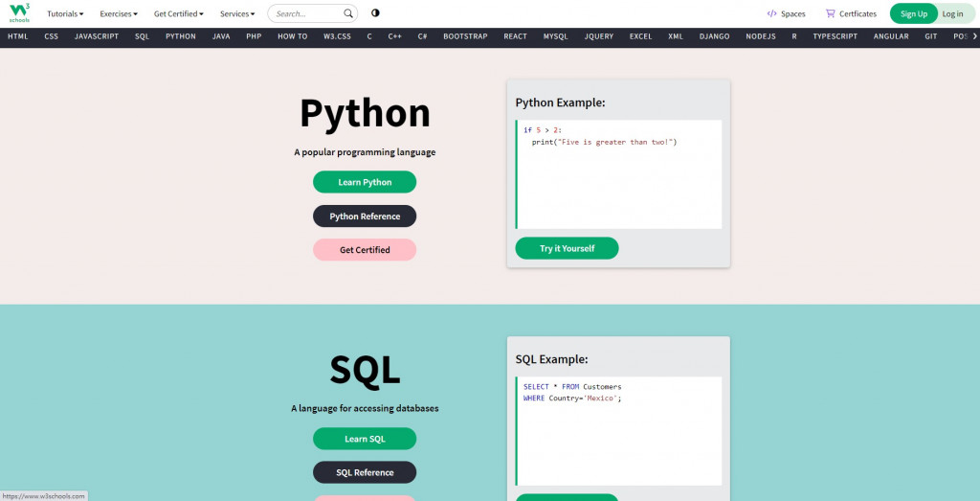Open XML in topic bar
The width and height of the screenshot is (980, 501).
(676, 36)
